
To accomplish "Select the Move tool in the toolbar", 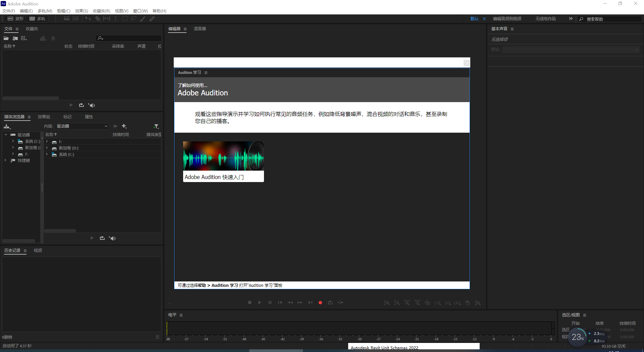I will point(88,18).
